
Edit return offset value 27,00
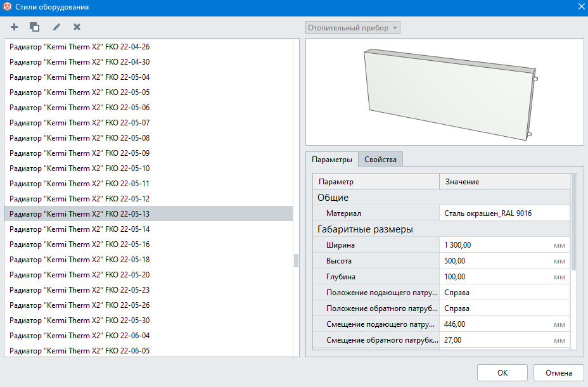click(x=505, y=339)
